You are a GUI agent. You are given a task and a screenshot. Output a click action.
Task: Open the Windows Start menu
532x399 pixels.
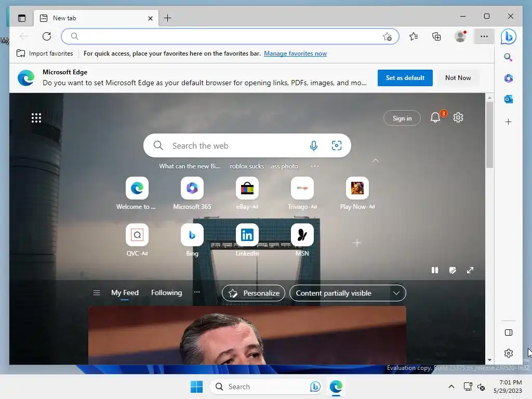pos(196,387)
